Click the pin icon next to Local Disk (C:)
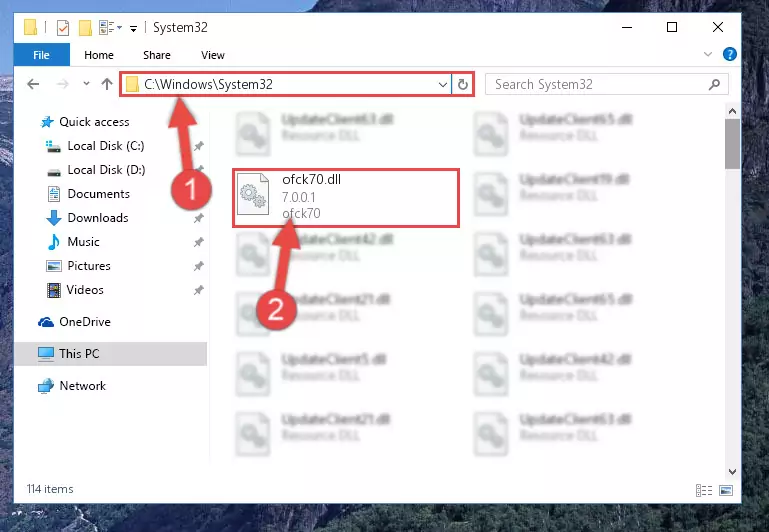Viewport: 769px width, 532px height. [199, 146]
